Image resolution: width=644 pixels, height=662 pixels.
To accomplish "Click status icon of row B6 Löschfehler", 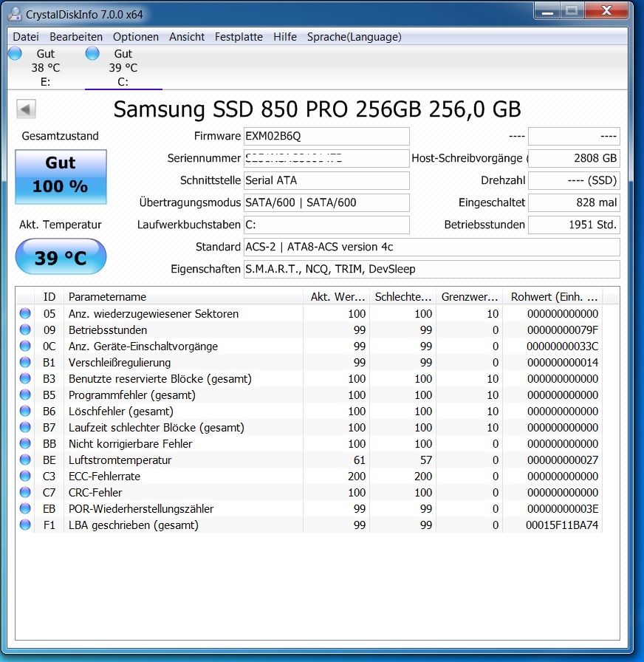I will [x=25, y=412].
